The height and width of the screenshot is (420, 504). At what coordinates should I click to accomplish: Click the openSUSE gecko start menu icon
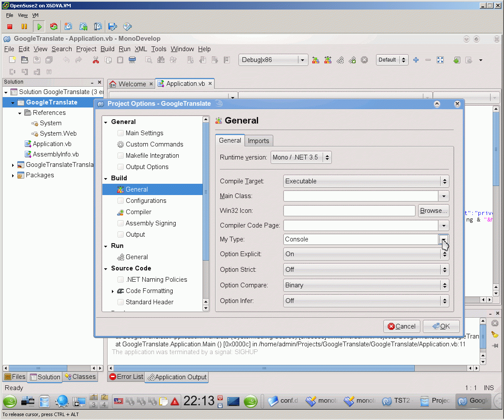[x=10, y=401]
